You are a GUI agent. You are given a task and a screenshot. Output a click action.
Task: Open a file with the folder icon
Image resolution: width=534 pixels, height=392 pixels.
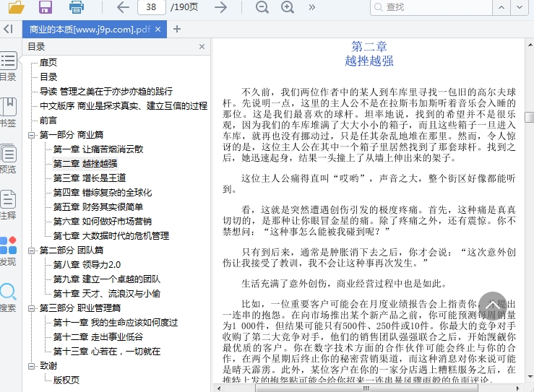[17, 6]
